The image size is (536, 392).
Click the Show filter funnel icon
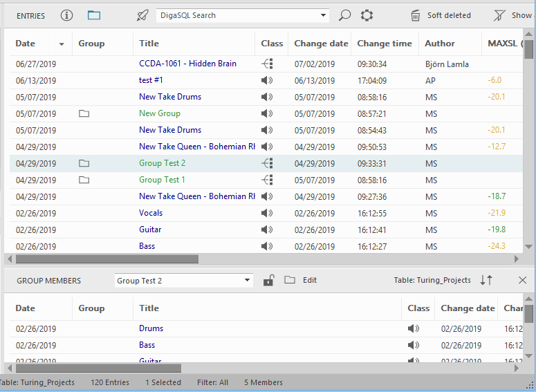pyautogui.click(x=499, y=15)
